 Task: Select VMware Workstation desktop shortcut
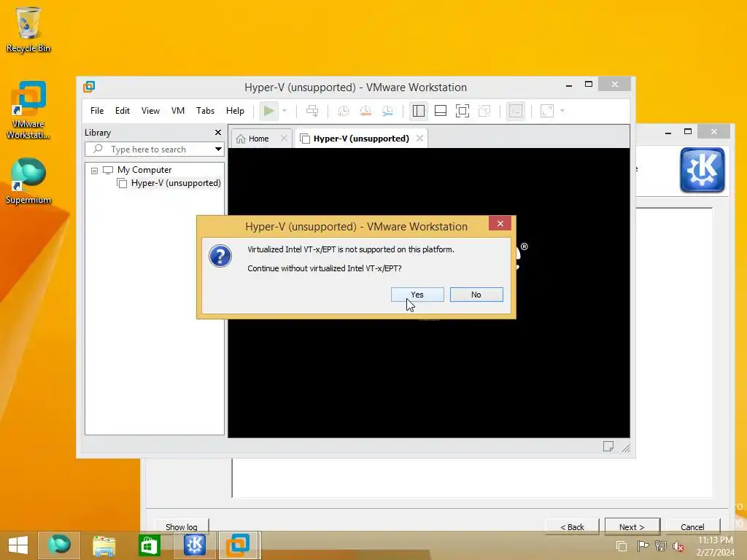click(28, 110)
